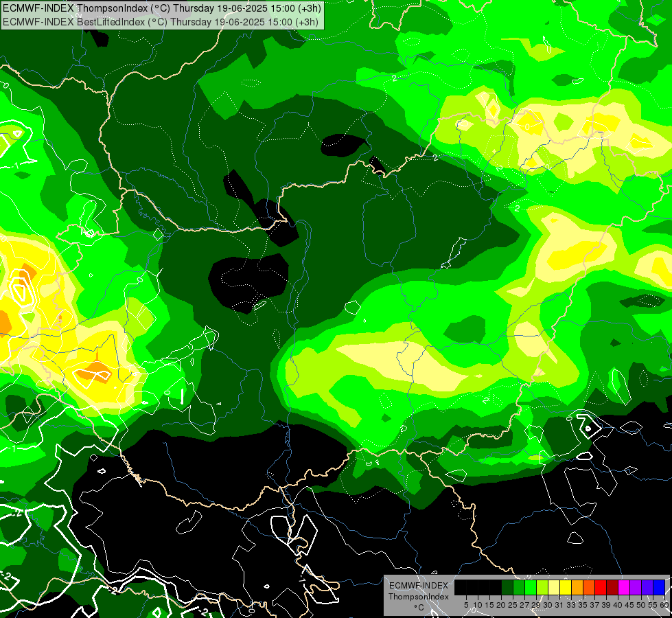Pick the pale yellow 30-31 legend swatch

[x=554, y=587]
